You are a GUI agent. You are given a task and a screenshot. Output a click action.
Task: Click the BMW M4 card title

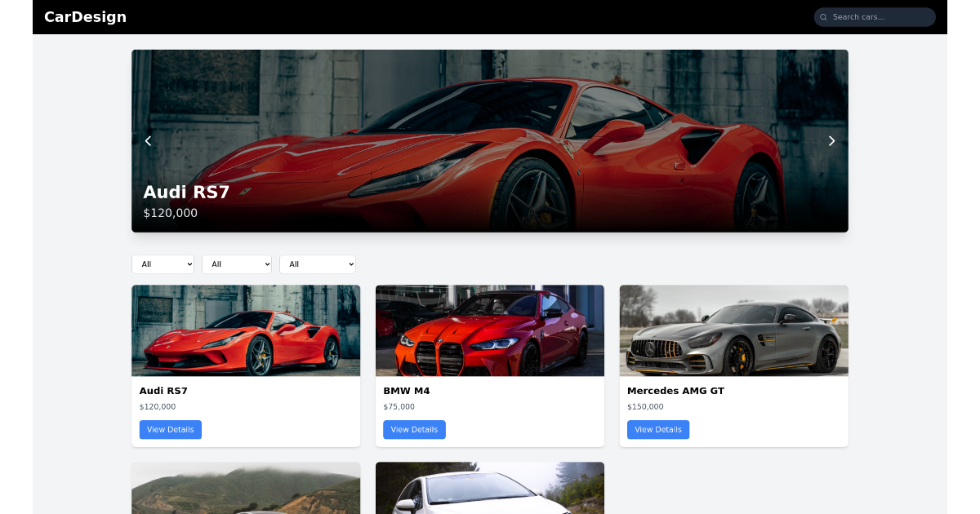tap(406, 390)
